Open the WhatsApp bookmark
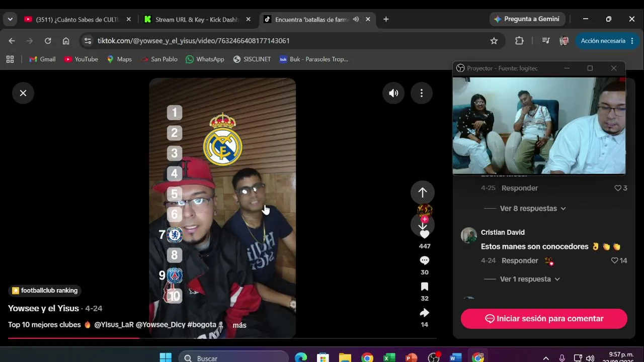 tap(205, 59)
